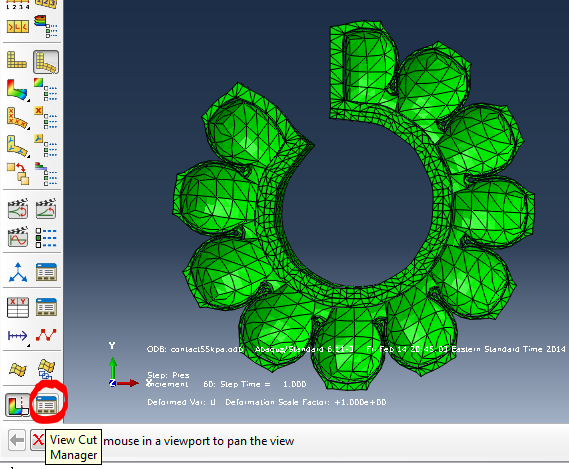This screenshot has width=569, height=469.
Task: Click the Step: Pres label
Action: (x=168, y=375)
